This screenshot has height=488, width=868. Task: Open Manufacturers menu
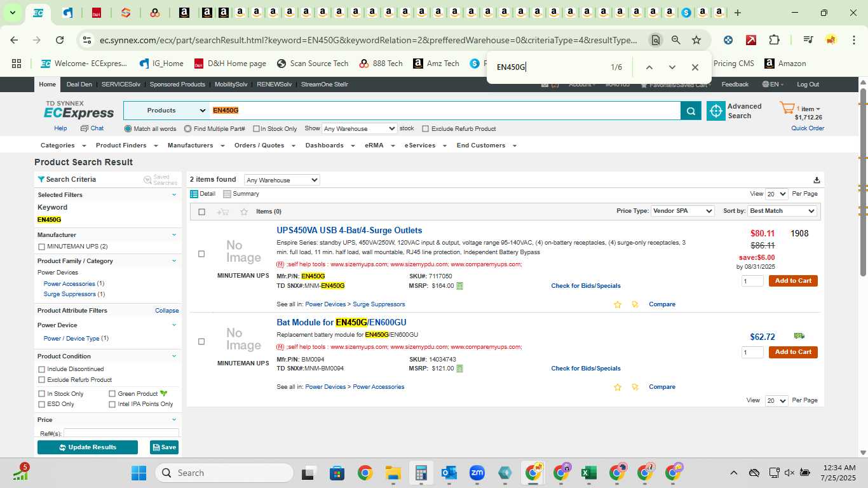(x=196, y=146)
